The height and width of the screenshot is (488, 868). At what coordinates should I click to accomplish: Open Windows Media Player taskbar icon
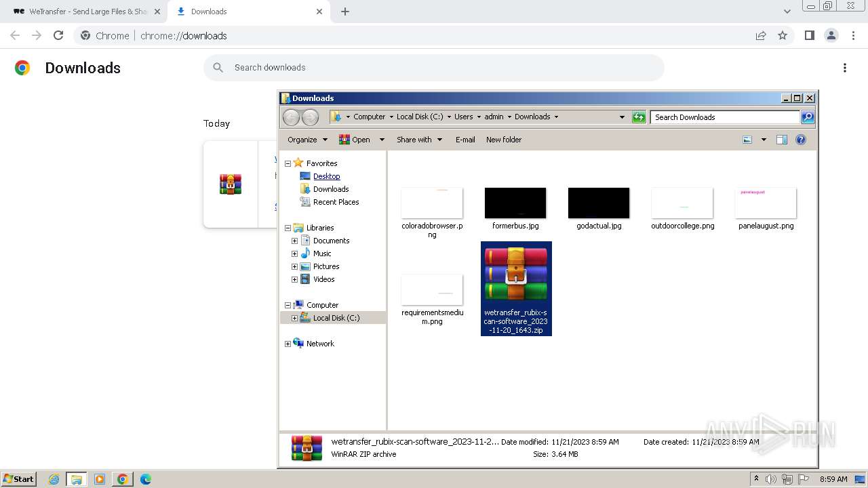[x=100, y=479]
